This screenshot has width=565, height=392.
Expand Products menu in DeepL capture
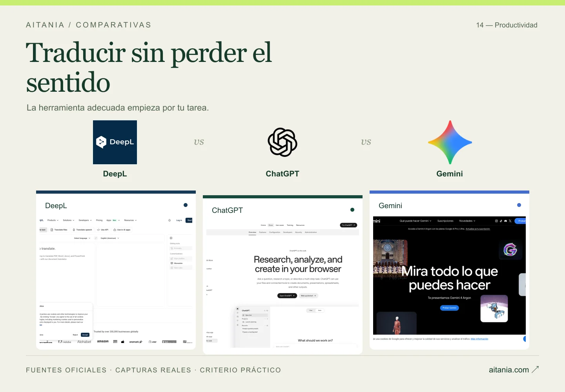[x=53, y=220]
